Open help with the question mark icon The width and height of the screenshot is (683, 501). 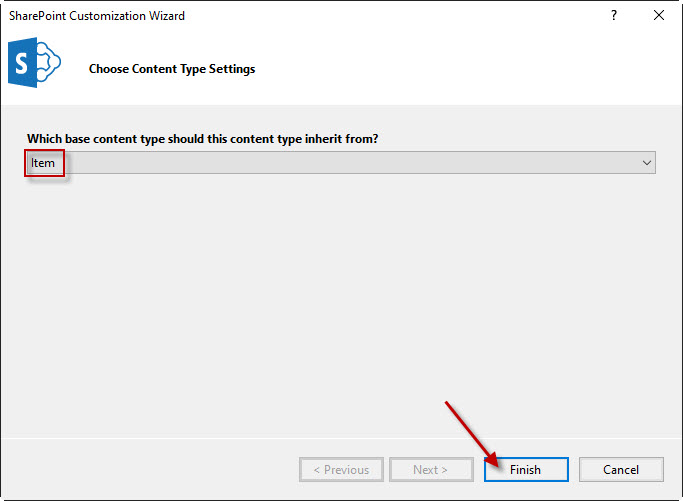[614, 16]
